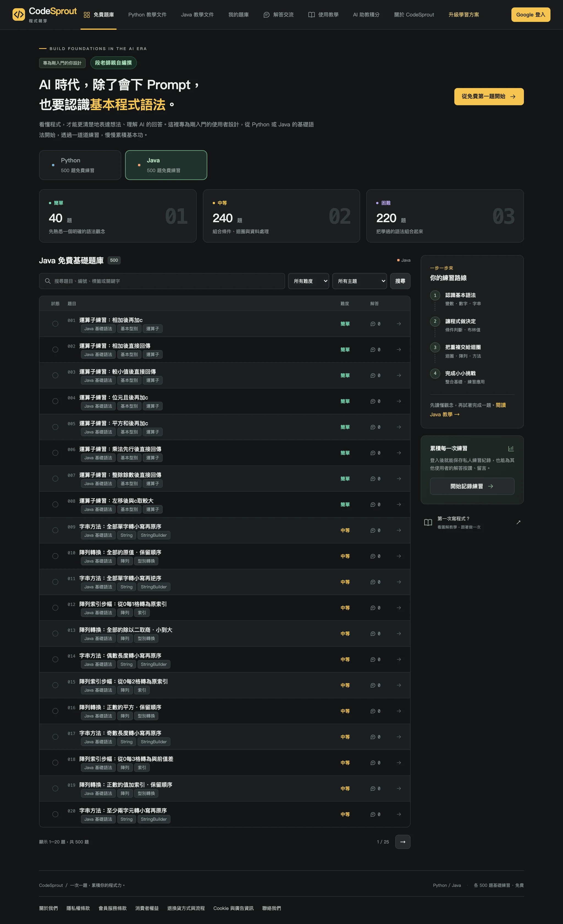
Task: Open comment bubble on question 009
Action: pyautogui.click(x=372, y=530)
